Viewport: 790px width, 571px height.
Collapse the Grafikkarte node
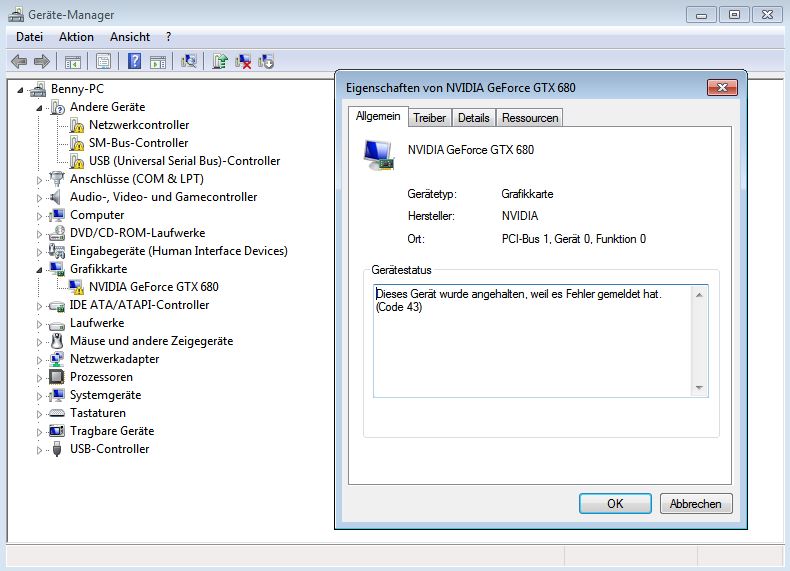click(x=39, y=270)
